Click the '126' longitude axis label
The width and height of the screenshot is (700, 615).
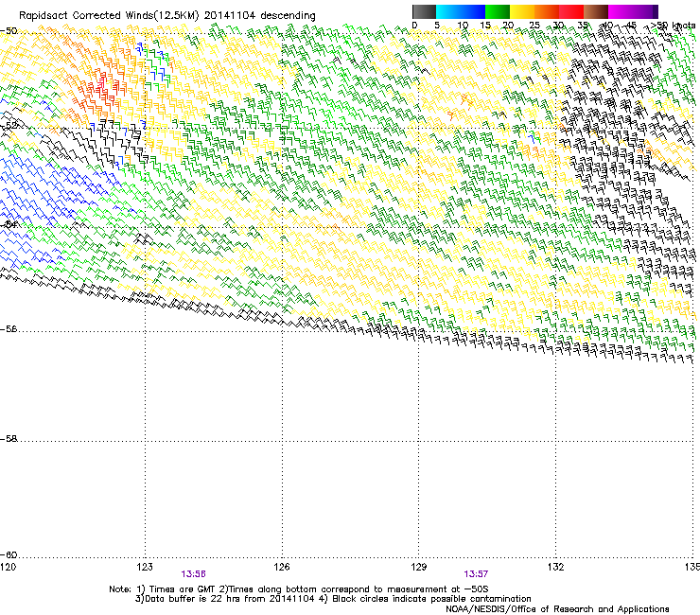(282, 567)
